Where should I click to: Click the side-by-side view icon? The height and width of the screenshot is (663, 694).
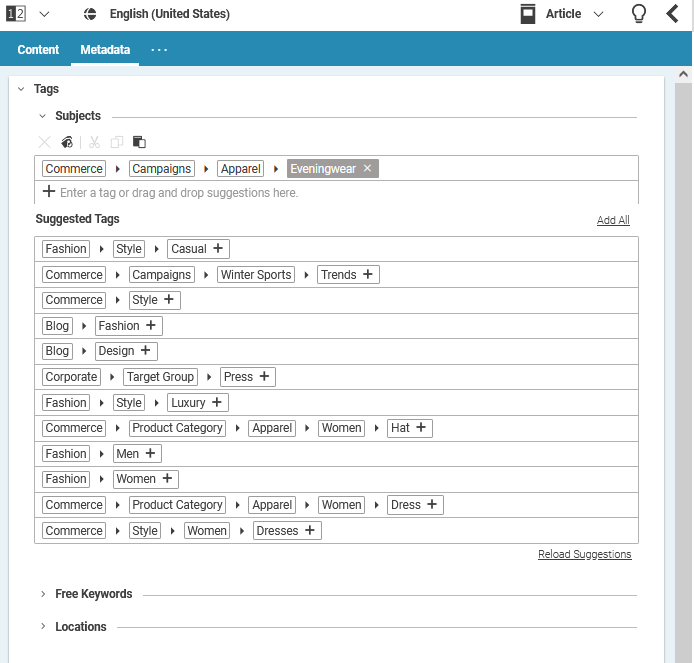point(15,14)
